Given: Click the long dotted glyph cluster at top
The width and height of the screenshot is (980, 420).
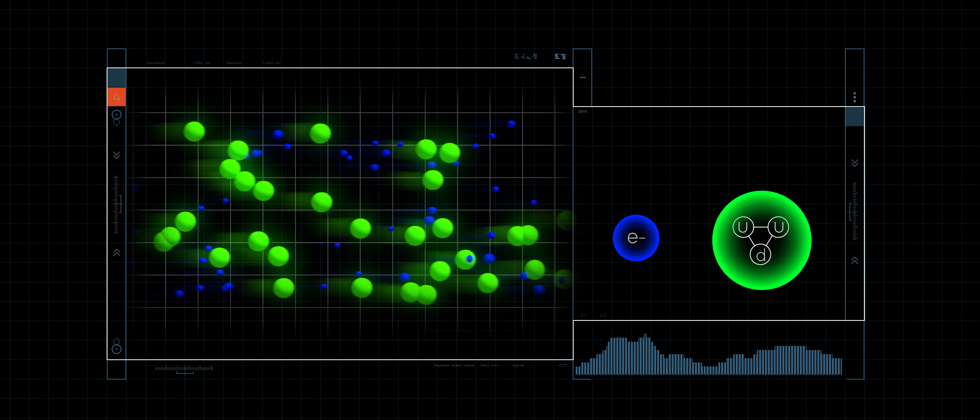Looking at the screenshot, I should (x=526, y=56).
